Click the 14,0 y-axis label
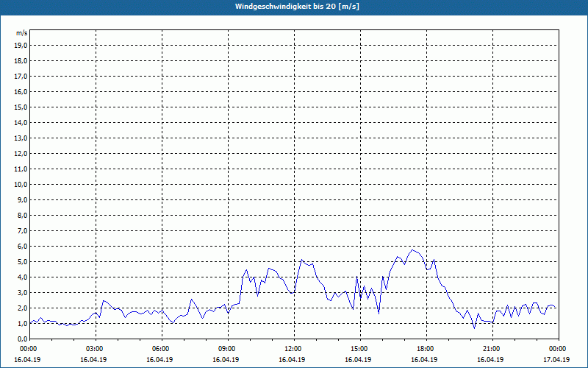This screenshot has height=368, width=588. point(21,122)
